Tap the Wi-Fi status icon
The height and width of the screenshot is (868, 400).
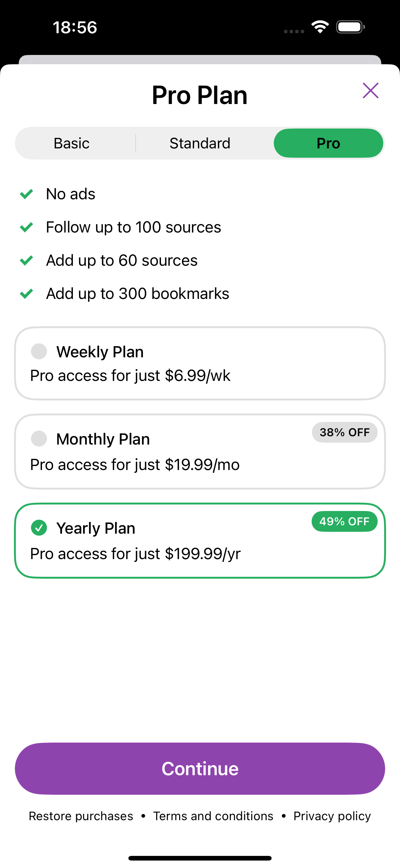point(320,27)
